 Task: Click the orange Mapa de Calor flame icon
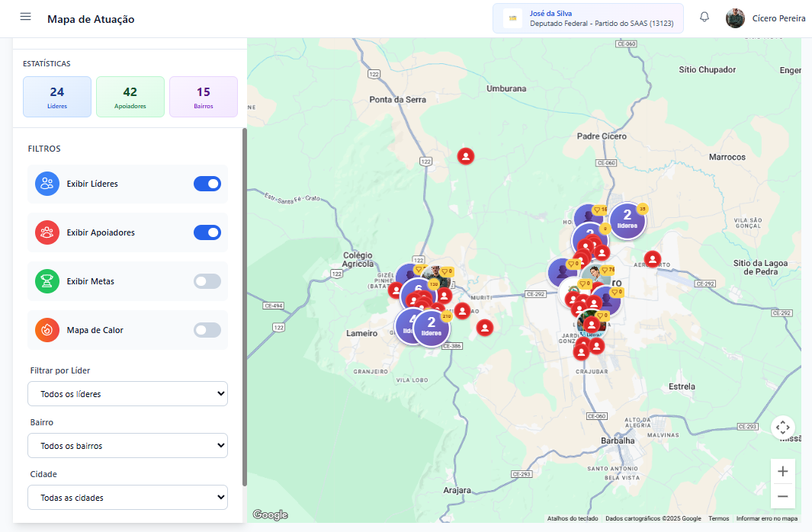click(x=47, y=330)
